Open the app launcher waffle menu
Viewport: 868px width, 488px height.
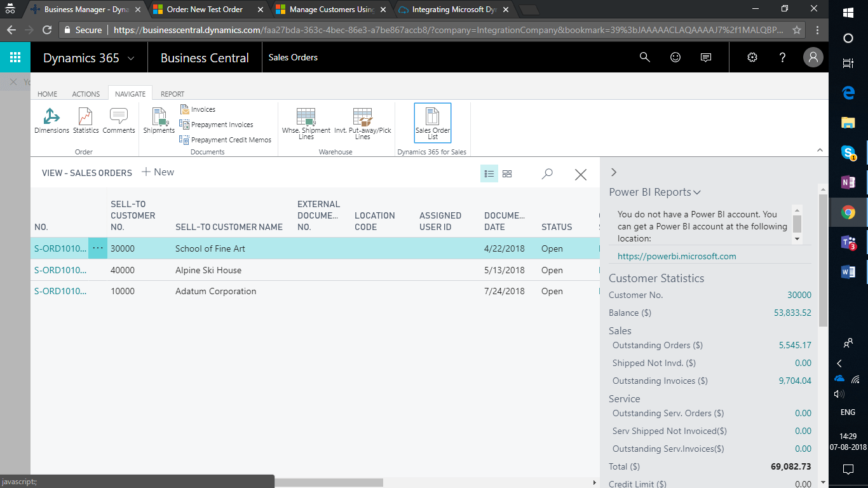click(15, 58)
